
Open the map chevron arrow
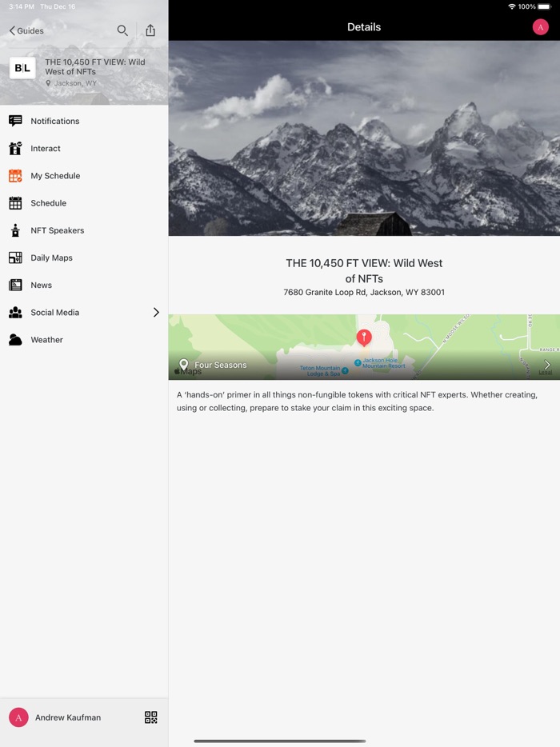point(547,365)
